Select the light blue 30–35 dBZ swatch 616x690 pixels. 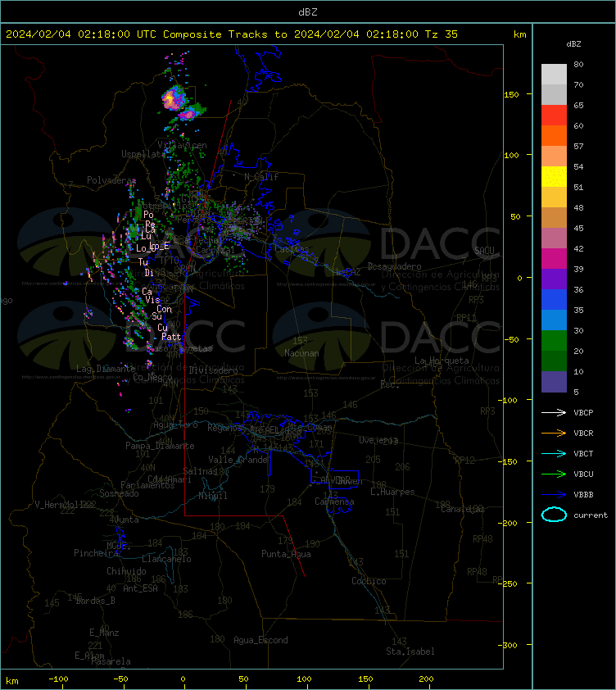(x=554, y=320)
